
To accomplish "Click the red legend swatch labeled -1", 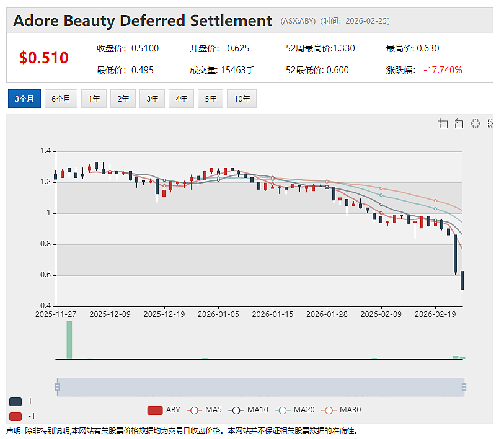I will tap(15, 417).
